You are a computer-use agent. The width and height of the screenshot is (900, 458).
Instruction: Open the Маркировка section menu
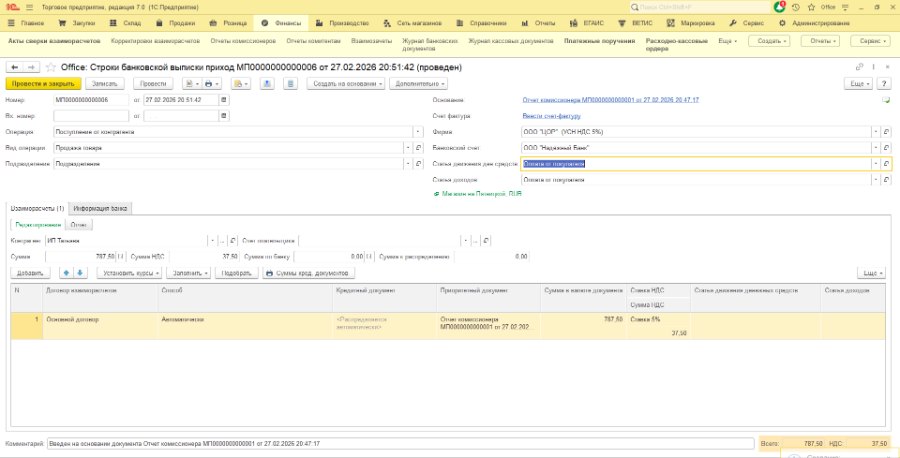691,24
